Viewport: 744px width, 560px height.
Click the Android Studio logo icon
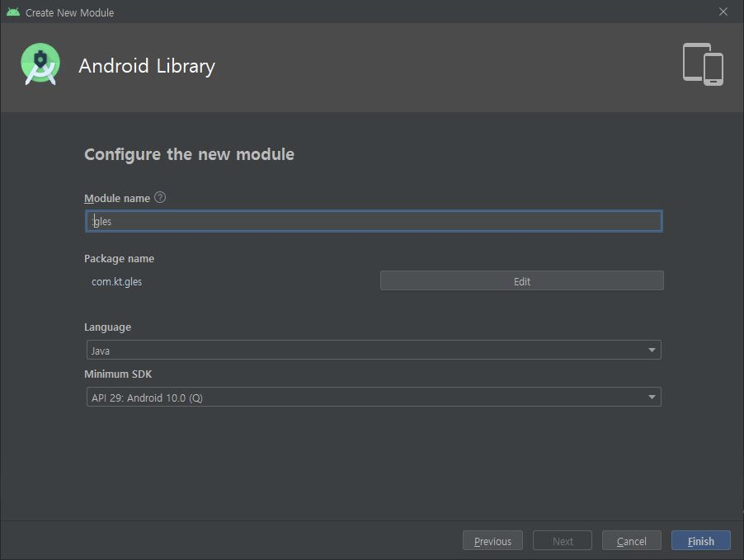(40, 64)
